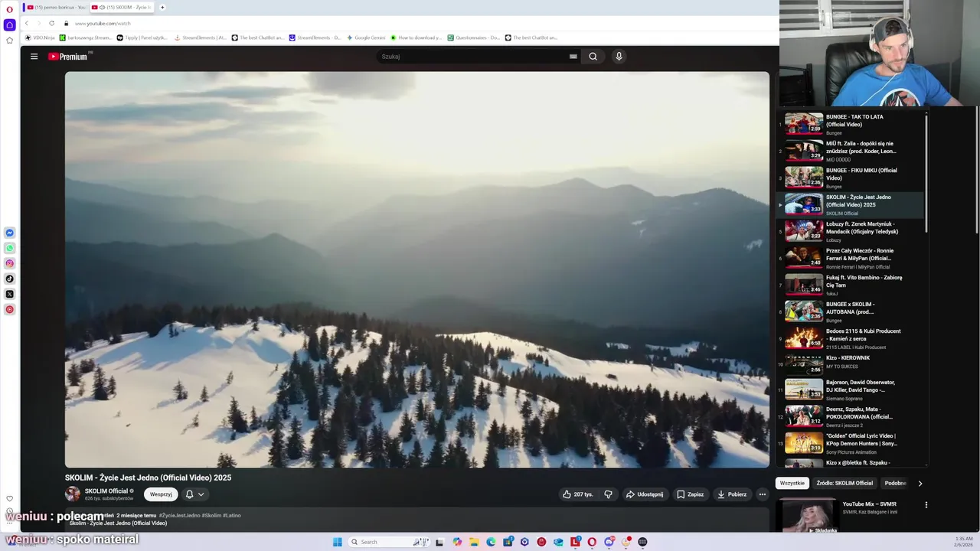Open the Tipply bookmark

(142, 37)
